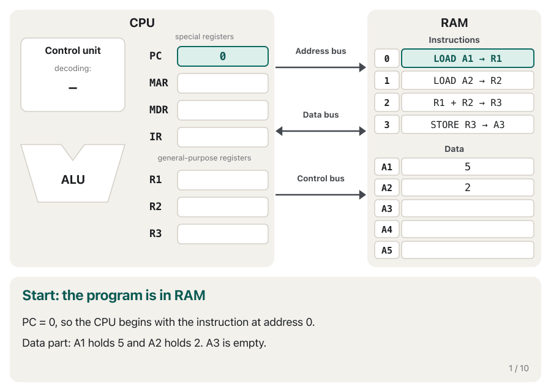The image size is (551, 392).
Task: Click the MAR register label
Action: coord(159,83)
